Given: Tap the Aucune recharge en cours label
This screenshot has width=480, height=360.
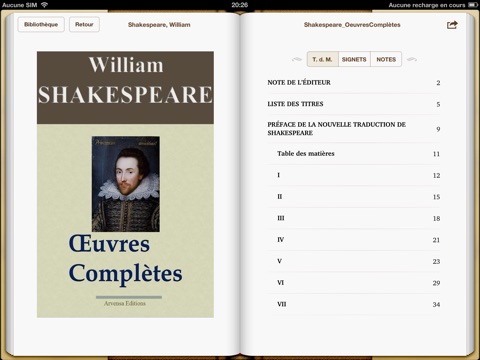Looking at the screenshot, I should (x=427, y=5).
